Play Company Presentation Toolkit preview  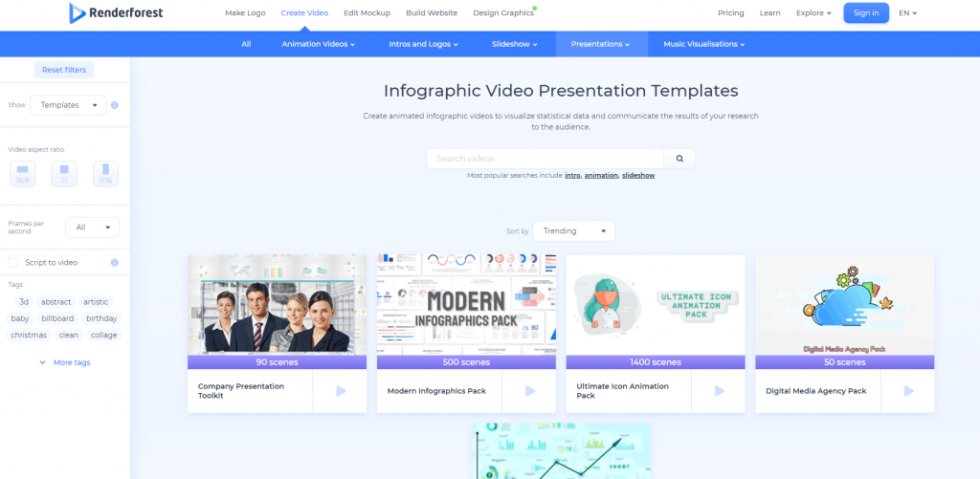pos(341,391)
